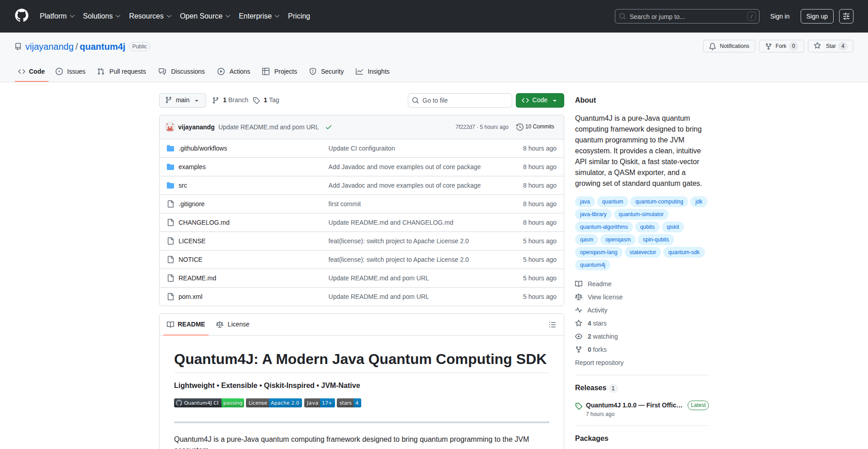Open the Code download dropdown arrow
Viewport: 868px width, 449px height.
(555, 100)
